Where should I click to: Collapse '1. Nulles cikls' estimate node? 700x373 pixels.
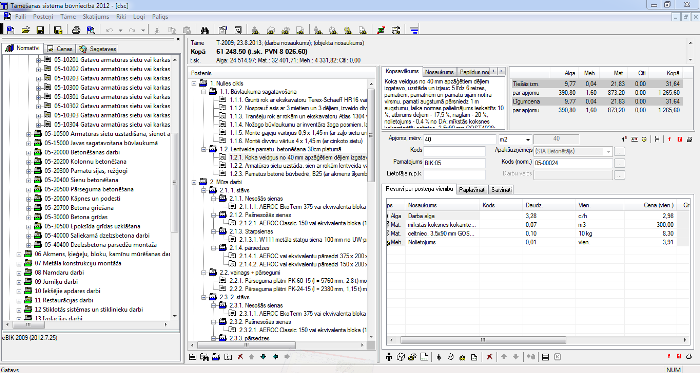click(194, 83)
